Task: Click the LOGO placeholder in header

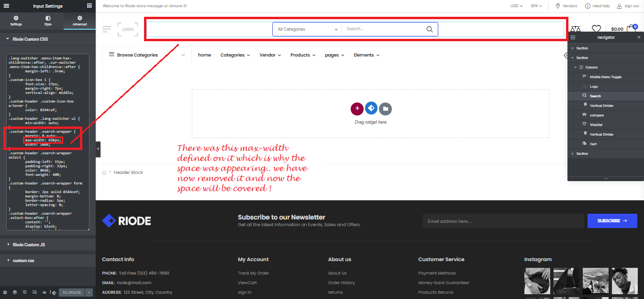Action: point(128,29)
